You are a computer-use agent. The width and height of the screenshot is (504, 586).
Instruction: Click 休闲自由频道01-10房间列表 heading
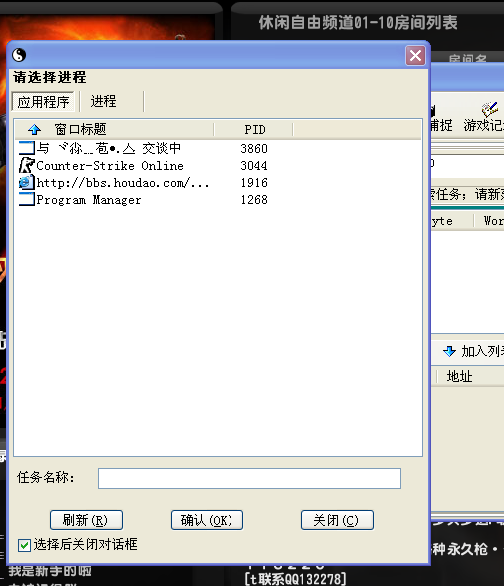tap(358, 23)
